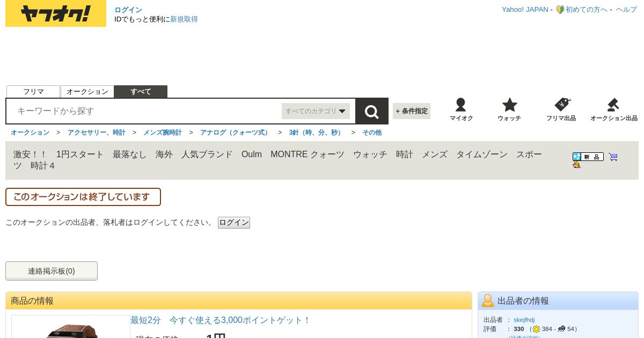The width and height of the screenshot is (644, 338).
Task: Open seller skejfhdj profile link
Action: click(524, 320)
